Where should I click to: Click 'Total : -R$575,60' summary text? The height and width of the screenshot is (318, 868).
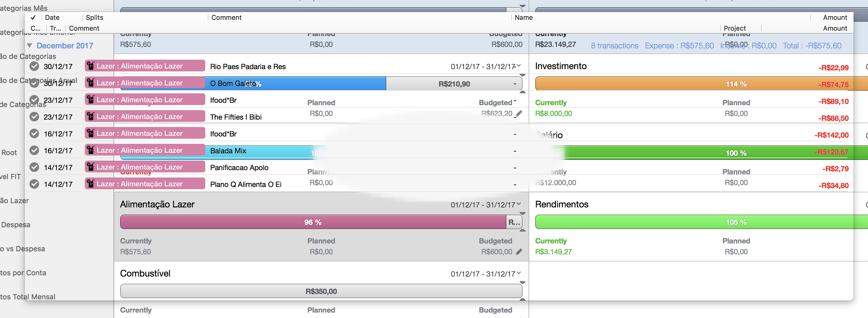pyautogui.click(x=812, y=45)
